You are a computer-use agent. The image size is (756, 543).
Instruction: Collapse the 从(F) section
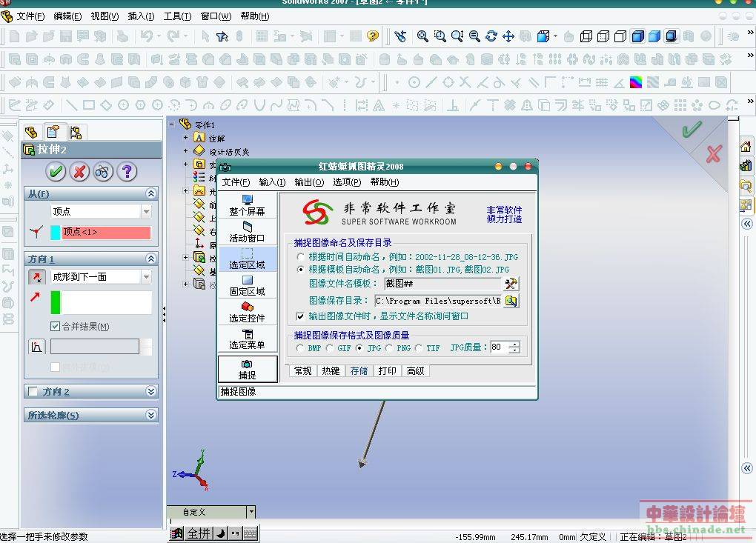pos(151,193)
